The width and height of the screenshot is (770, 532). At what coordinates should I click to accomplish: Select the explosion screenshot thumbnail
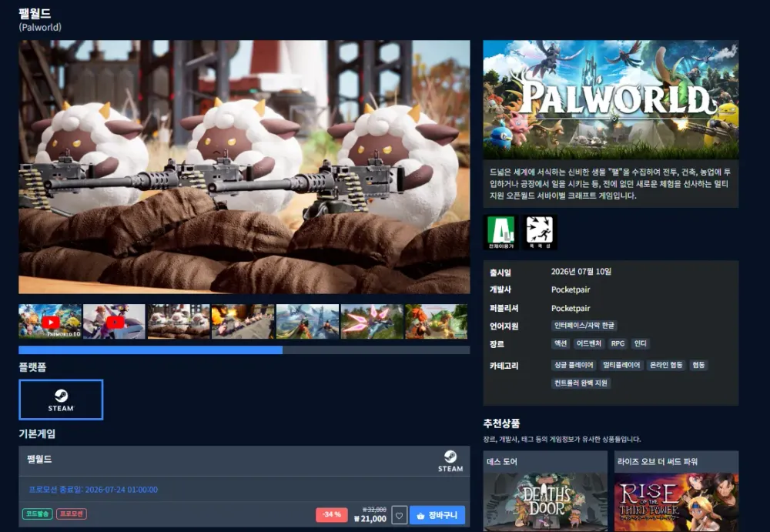click(x=243, y=322)
